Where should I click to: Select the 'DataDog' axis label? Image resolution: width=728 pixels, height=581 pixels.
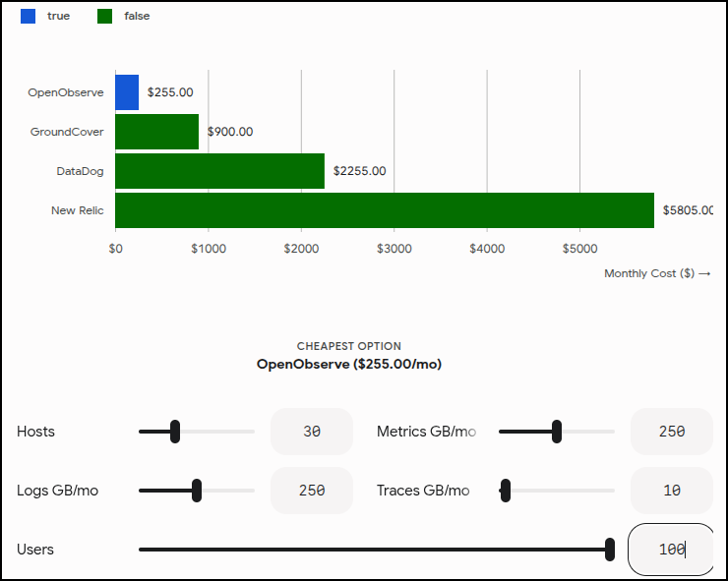click(80, 171)
